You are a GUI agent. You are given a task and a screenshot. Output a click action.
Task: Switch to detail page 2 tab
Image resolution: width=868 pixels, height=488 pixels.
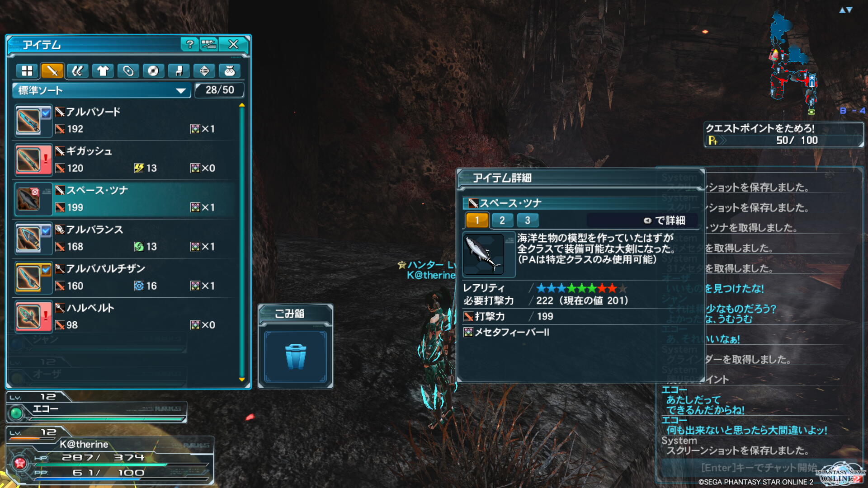tap(502, 220)
